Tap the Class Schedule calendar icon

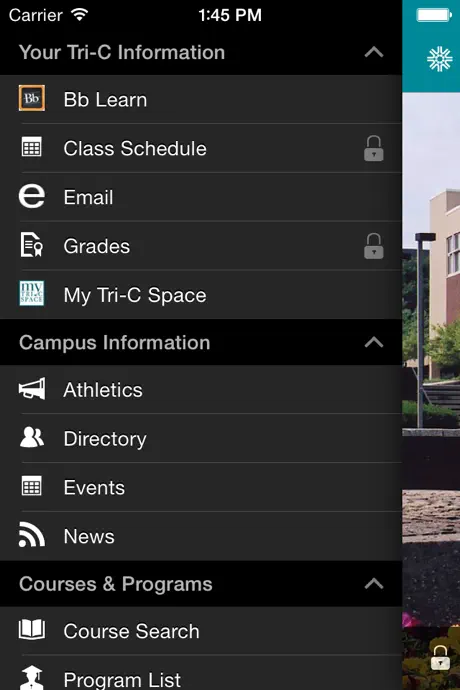[x=32, y=147]
